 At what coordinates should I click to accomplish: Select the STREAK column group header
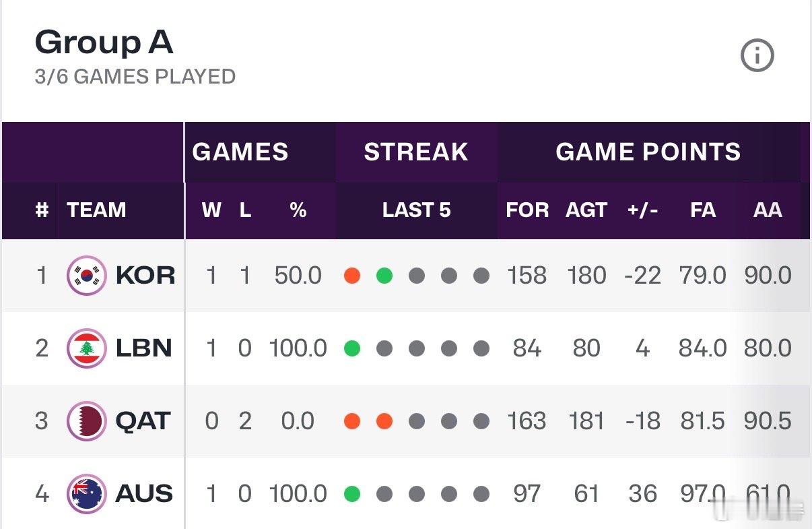tap(416, 152)
